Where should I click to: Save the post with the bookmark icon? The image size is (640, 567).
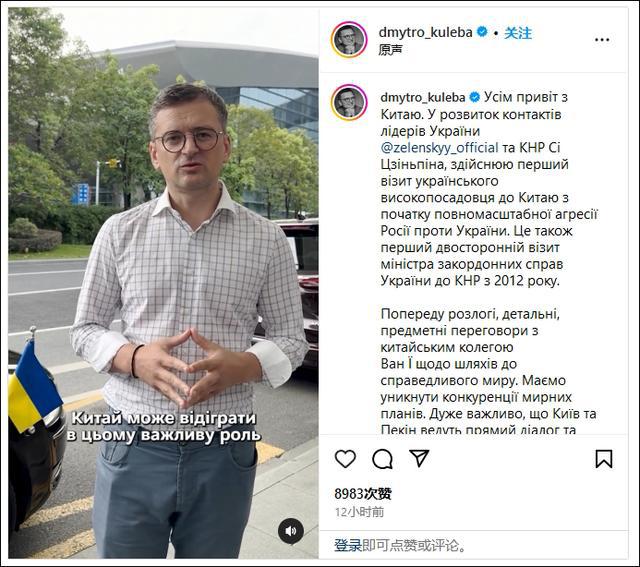point(604,459)
